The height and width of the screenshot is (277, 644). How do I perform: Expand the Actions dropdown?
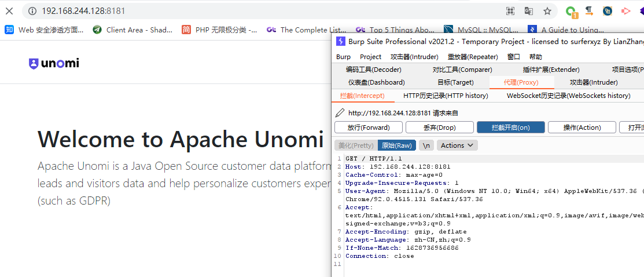pyautogui.click(x=457, y=145)
